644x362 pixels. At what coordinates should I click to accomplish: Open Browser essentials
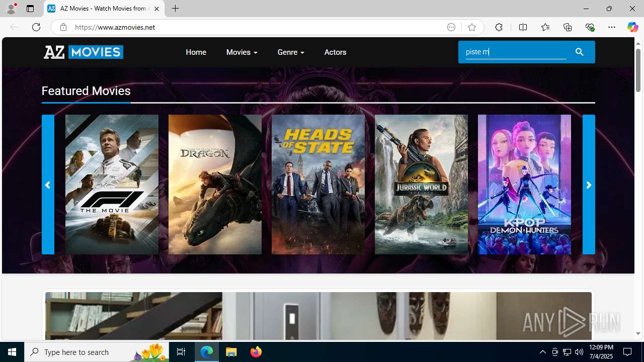coord(590,27)
